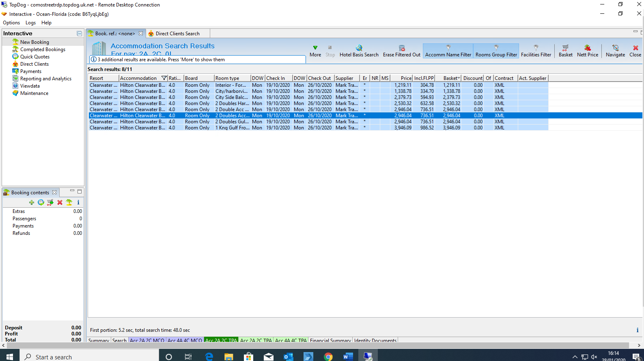Viewport: 644px width, 361px height.
Task: Open Payments in the Interactive tree
Action: (31, 71)
